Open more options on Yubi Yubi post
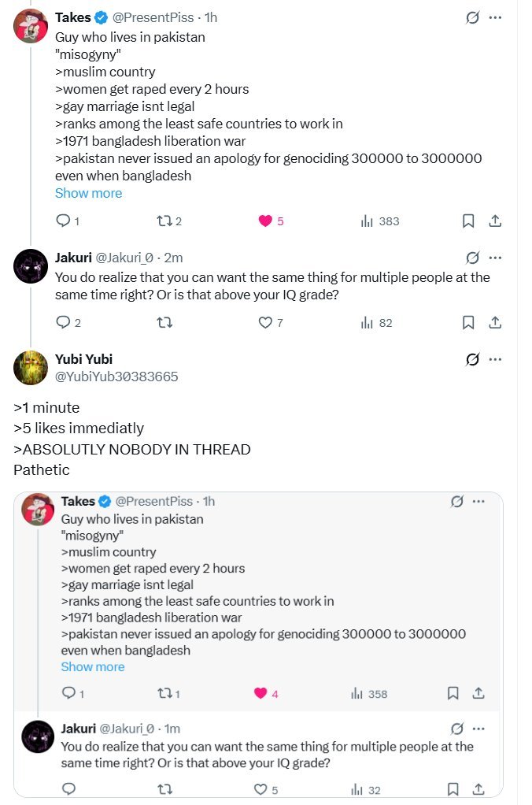 495,359
